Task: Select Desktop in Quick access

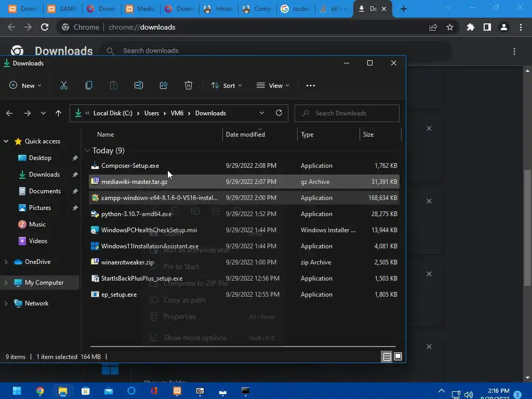Action: [40, 158]
